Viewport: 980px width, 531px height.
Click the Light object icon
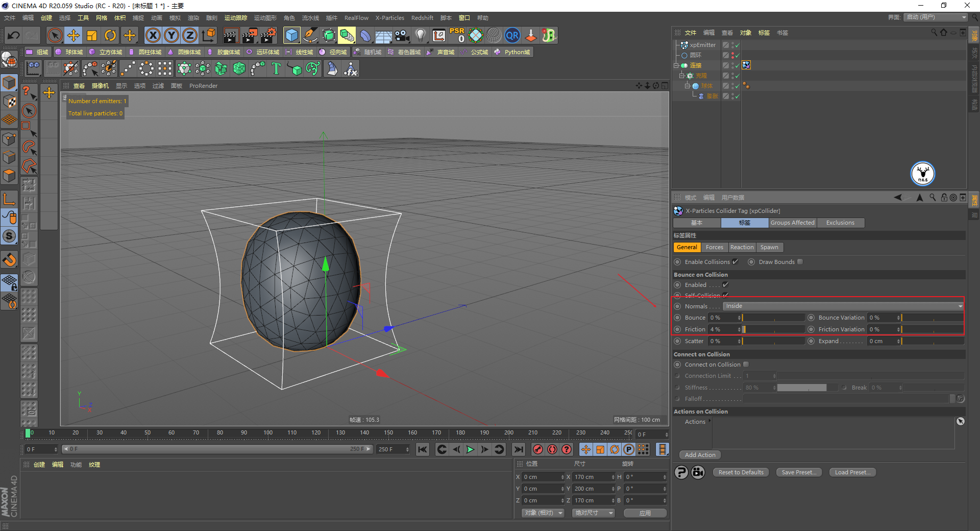point(420,35)
